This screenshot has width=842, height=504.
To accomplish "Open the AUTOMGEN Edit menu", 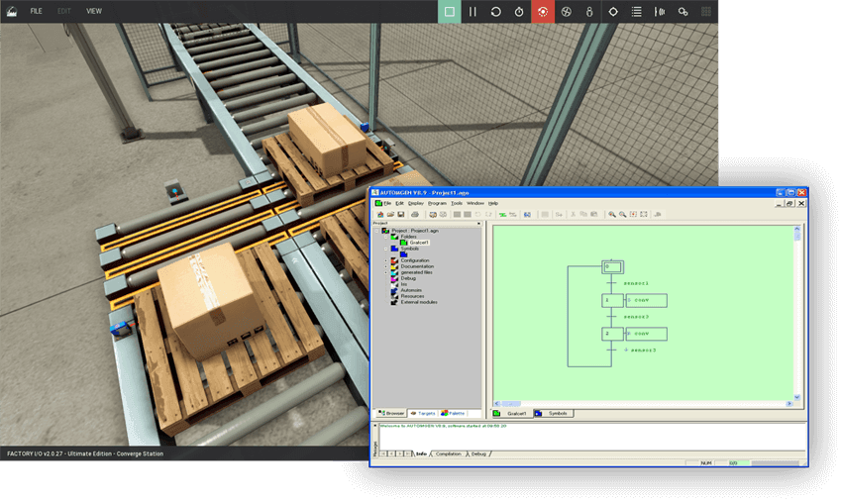I will pyautogui.click(x=399, y=203).
